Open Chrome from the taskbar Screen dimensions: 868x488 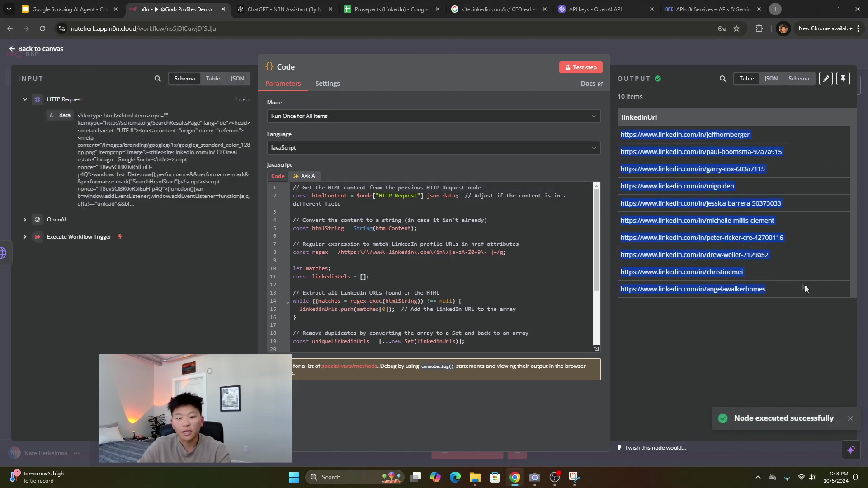coord(514,477)
